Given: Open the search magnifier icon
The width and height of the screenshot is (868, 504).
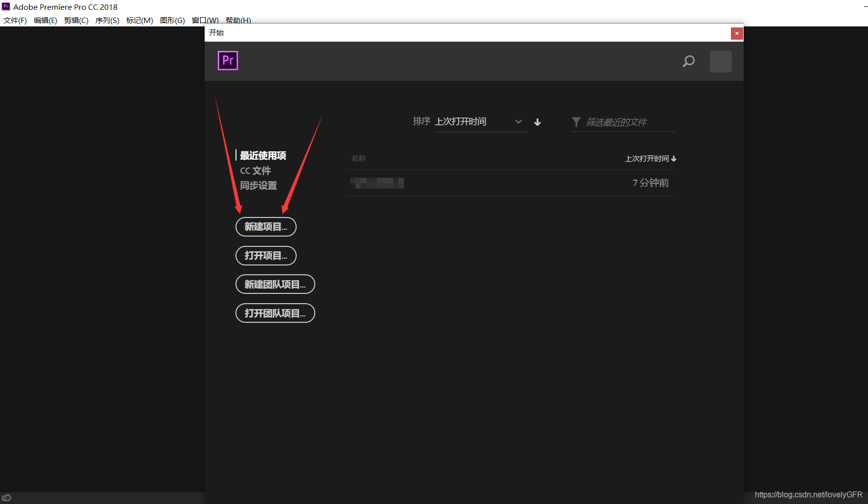Looking at the screenshot, I should [689, 61].
